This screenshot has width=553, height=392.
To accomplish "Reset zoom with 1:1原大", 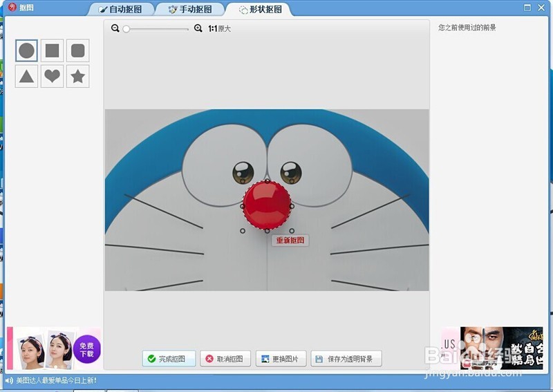I will tap(219, 28).
